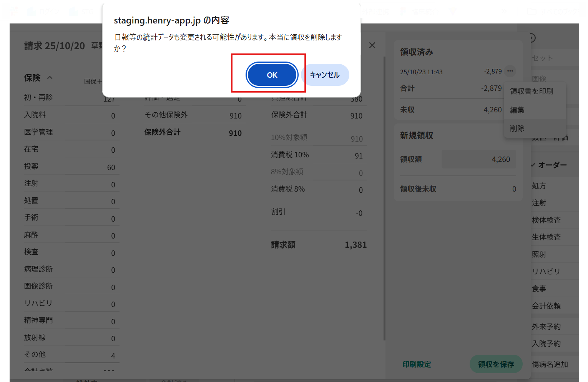Screen dimensions: 588x382
Task: Click the 処置 row label
Action: 31,200
